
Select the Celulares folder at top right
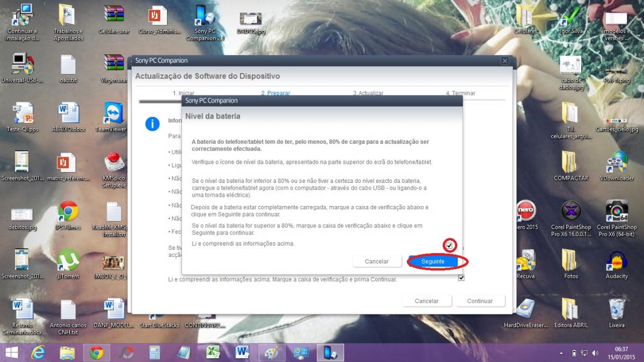(525, 19)
